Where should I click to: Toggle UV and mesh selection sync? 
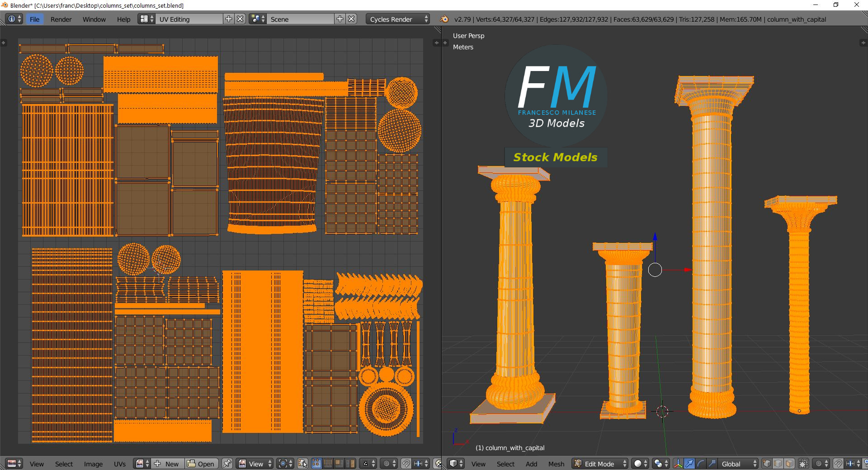(x=303, y=464)
